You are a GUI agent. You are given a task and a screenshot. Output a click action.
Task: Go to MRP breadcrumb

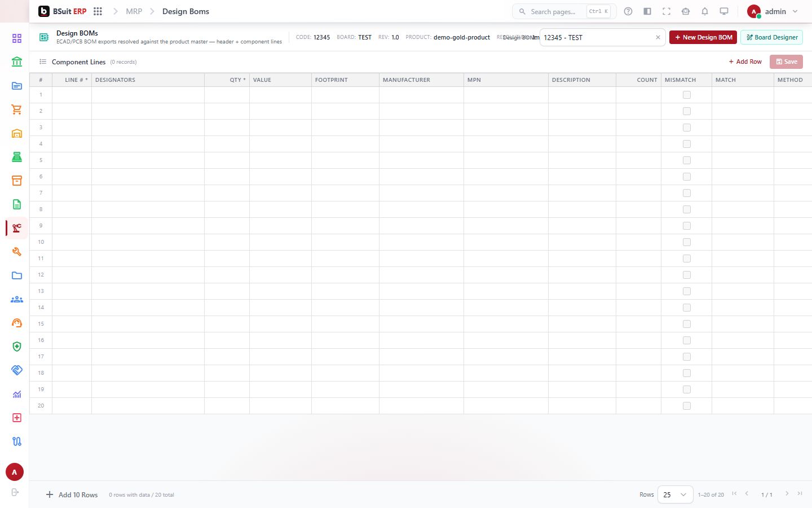point(134,11)
